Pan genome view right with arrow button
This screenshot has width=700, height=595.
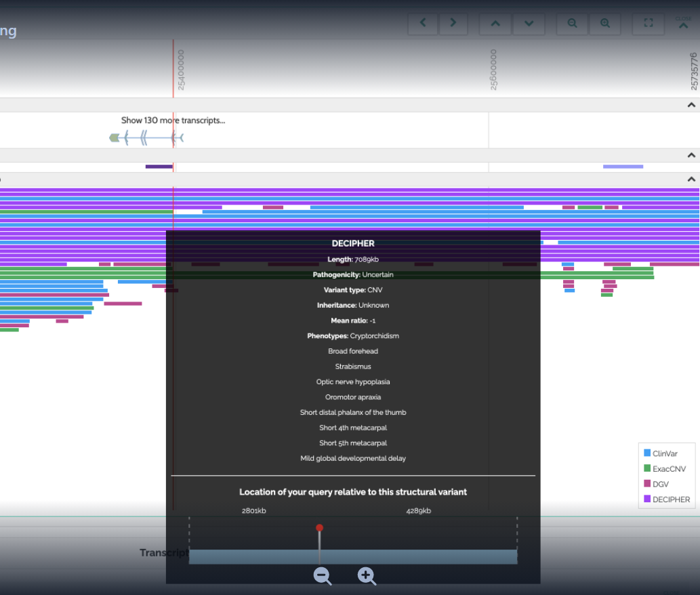pos(453,23)
